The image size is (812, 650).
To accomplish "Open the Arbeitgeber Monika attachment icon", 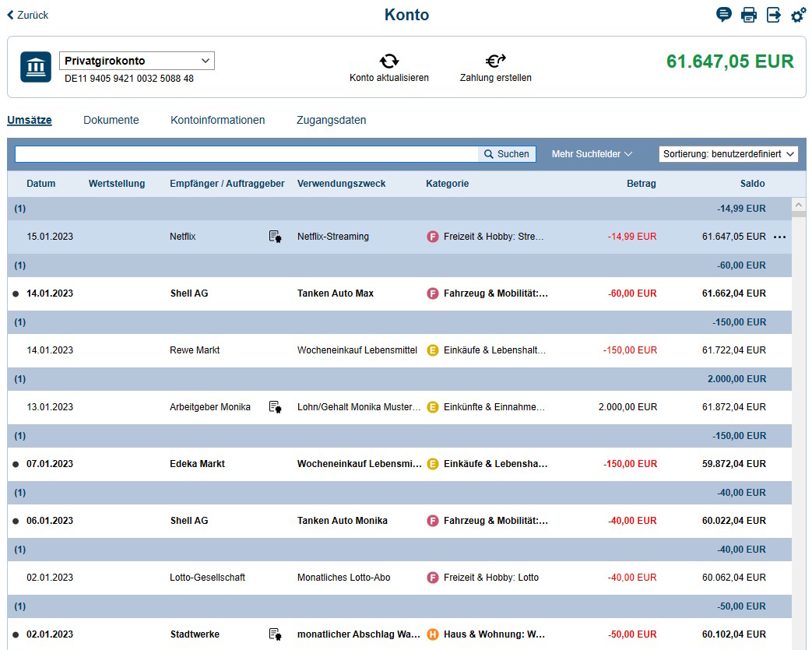I will 275,407.
